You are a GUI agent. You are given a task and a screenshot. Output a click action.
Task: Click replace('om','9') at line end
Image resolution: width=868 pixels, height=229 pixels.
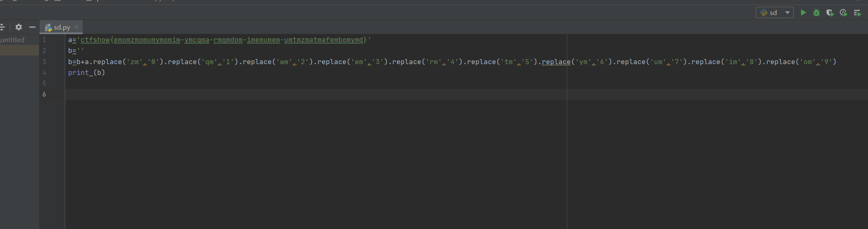pos(801,62)
